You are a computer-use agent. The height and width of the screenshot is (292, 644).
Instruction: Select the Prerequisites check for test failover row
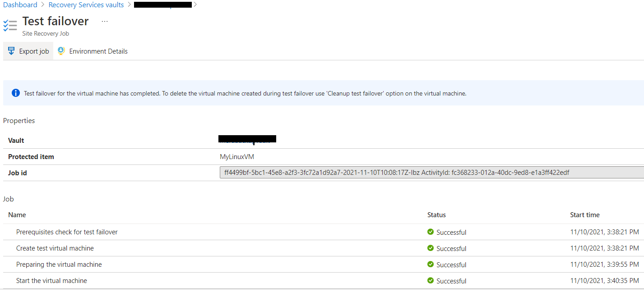67,232
